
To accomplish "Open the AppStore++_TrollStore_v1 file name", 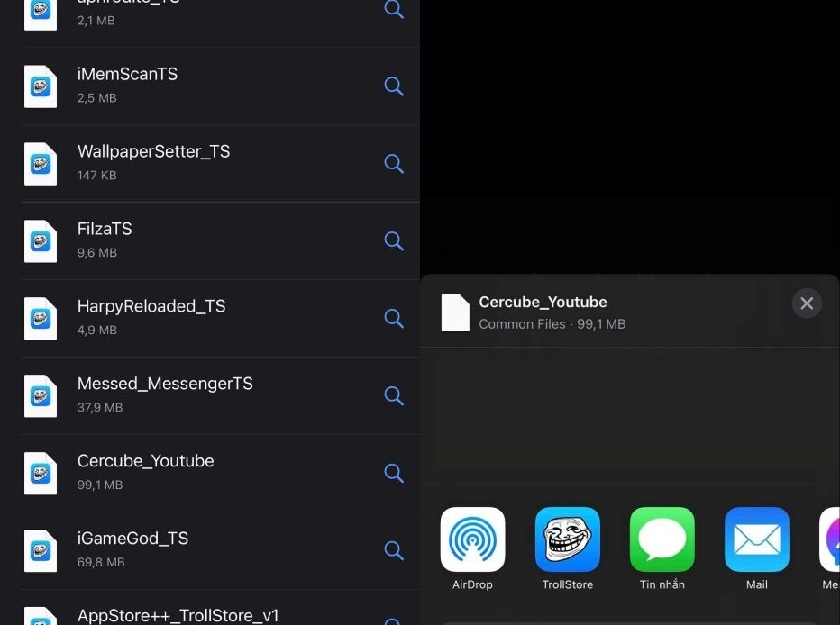I will (x=178, y=615).
